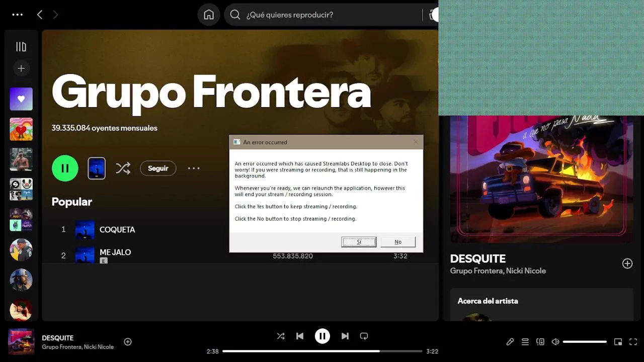Pause playback in the bottom player
This screenshot has height=362, width=644.
(x=323, y=336)
